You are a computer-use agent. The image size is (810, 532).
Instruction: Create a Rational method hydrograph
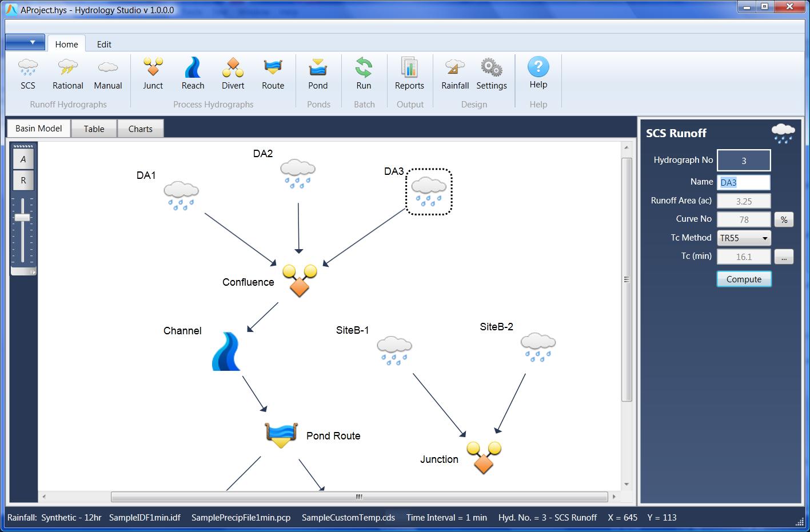pos(67,74)
